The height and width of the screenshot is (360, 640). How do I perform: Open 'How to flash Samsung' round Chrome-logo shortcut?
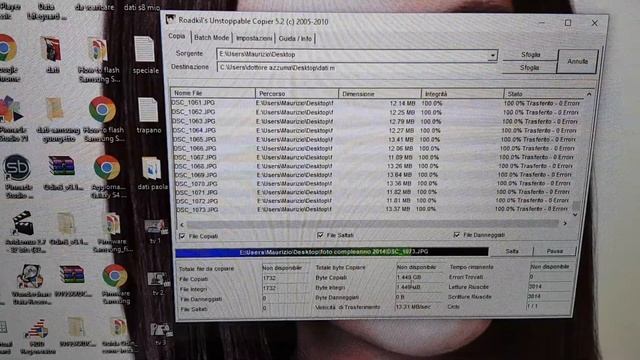pos(102,109)
